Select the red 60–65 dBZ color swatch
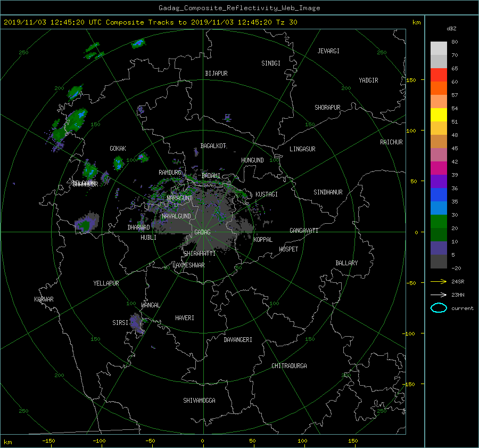Screen dimensions: 479x448 [x=439, y=75]
